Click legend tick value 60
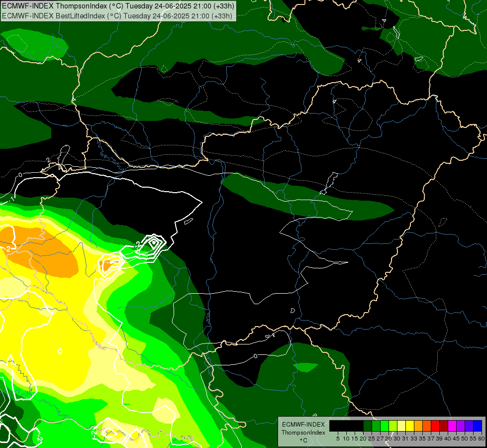The width and height of the screenshot is (487, 448). click(482, 439)
